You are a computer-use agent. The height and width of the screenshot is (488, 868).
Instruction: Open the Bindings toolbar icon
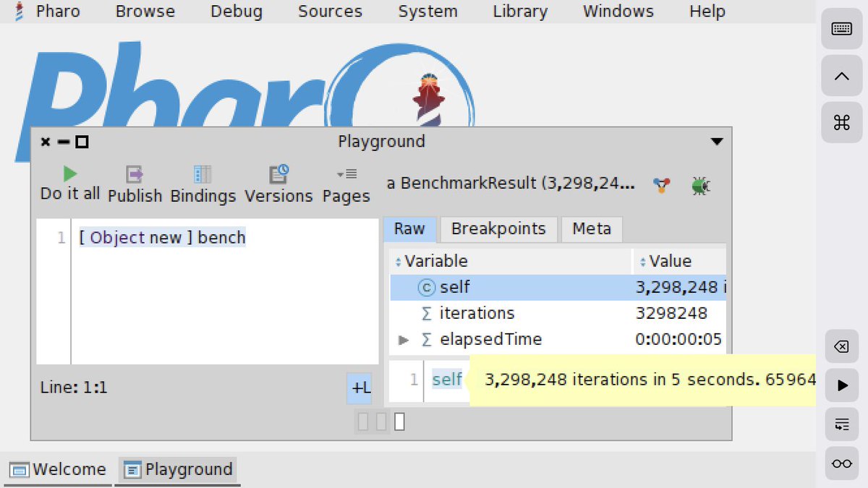pos(203,174)
